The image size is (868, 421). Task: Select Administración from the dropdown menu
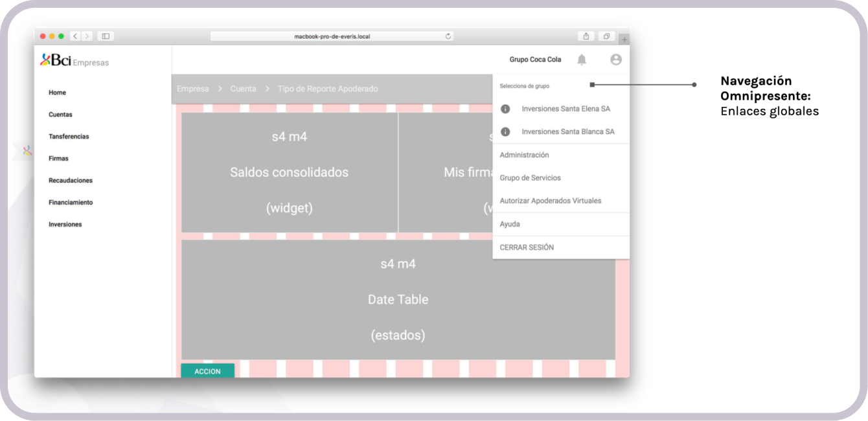pyautogui.click(x=524, y=155)
